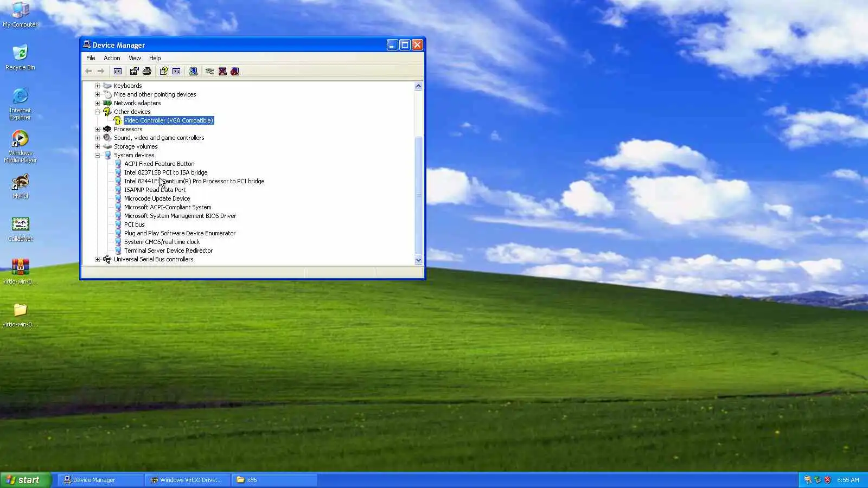Open the Help menu

[x=155, y=58]
